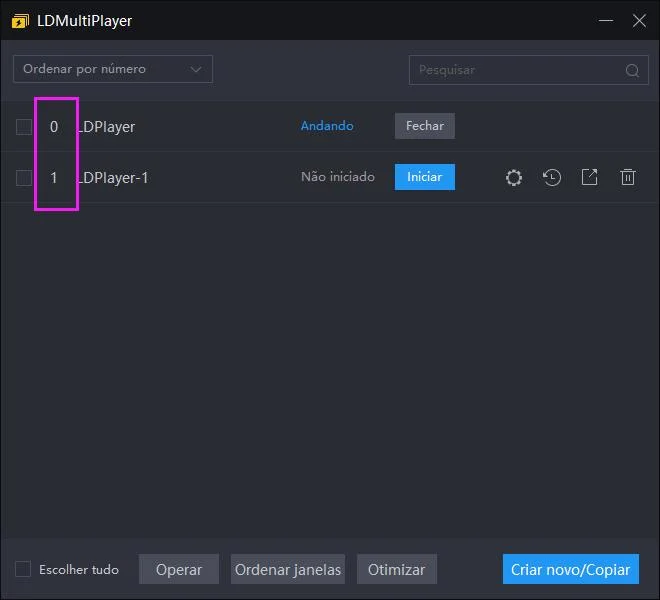Image resolution: width=660 pixels, height=600 pixels.
Task: Open the Ordenar por número dropdown
Action: click(113, 69)
